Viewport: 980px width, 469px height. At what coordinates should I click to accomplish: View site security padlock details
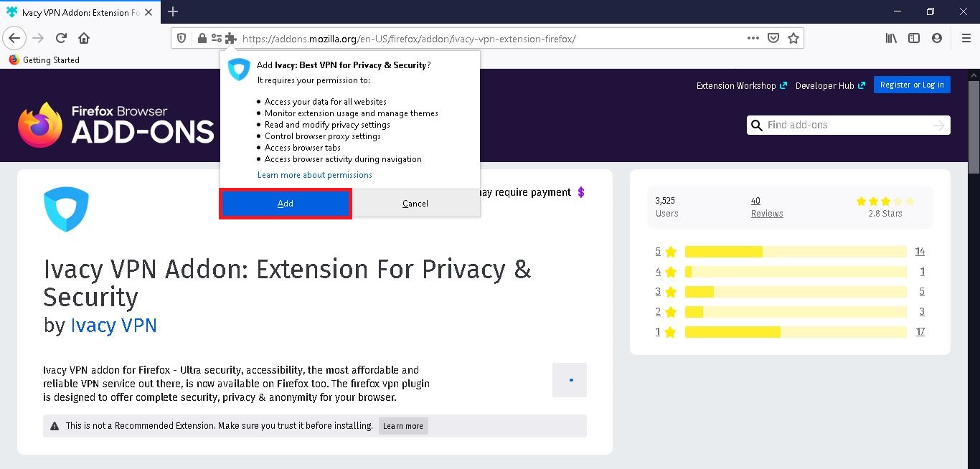click(x=202, y=38)
